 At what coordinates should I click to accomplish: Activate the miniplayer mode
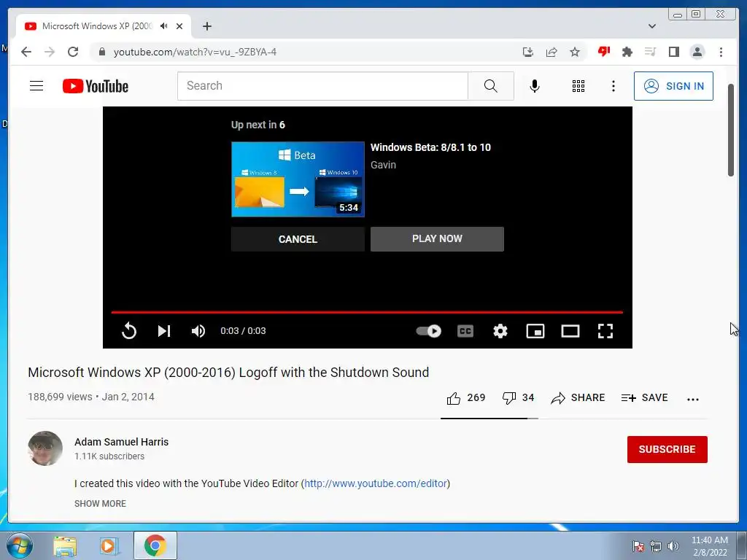pos(535,330)
